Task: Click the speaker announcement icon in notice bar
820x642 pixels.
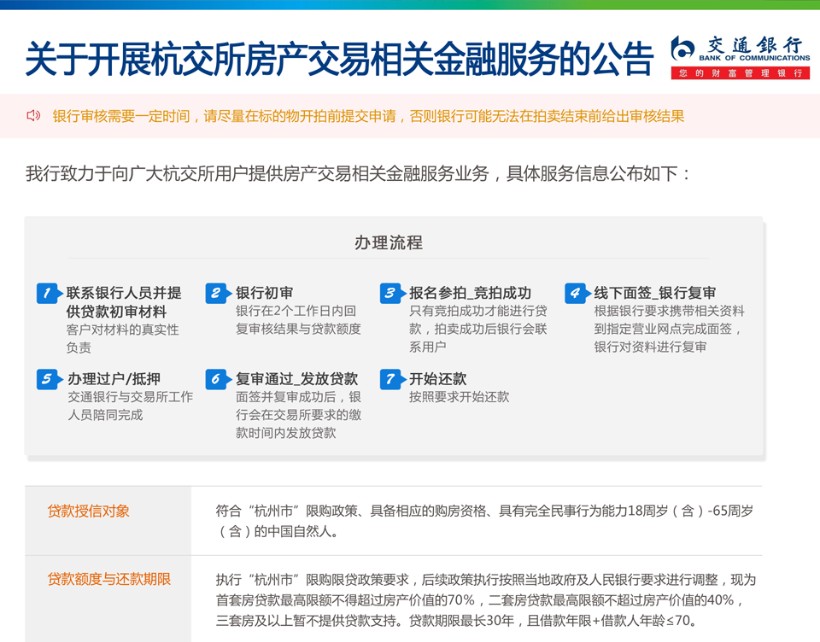Action: click(33, 116)
